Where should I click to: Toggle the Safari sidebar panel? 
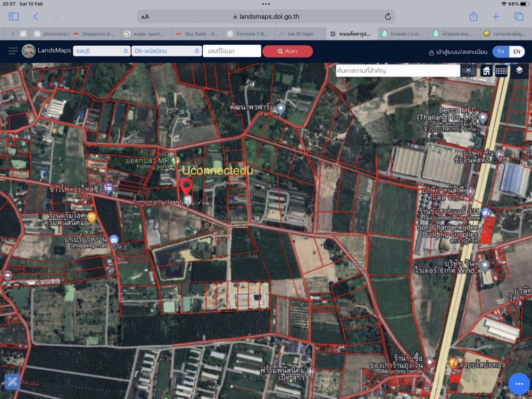point(14,16)
